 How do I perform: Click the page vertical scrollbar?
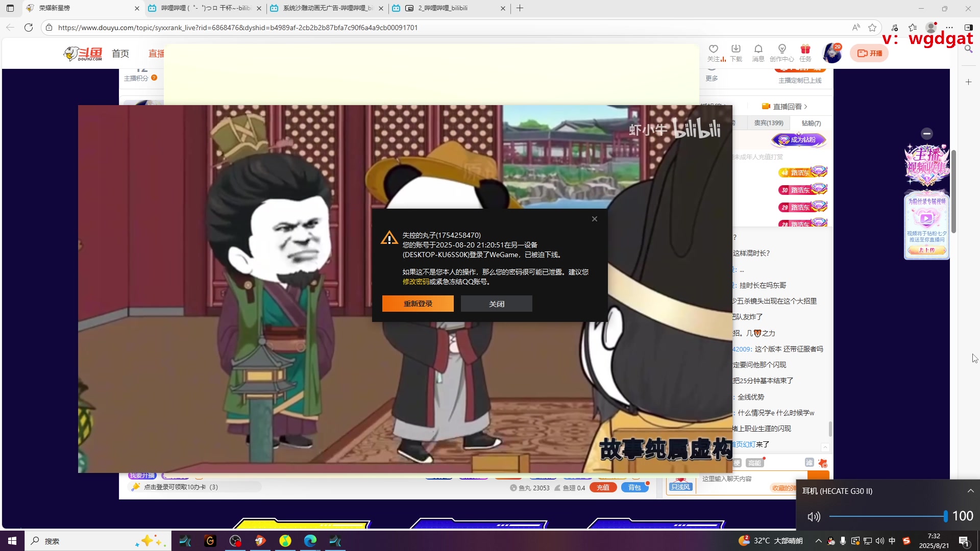tap(953, 191)
